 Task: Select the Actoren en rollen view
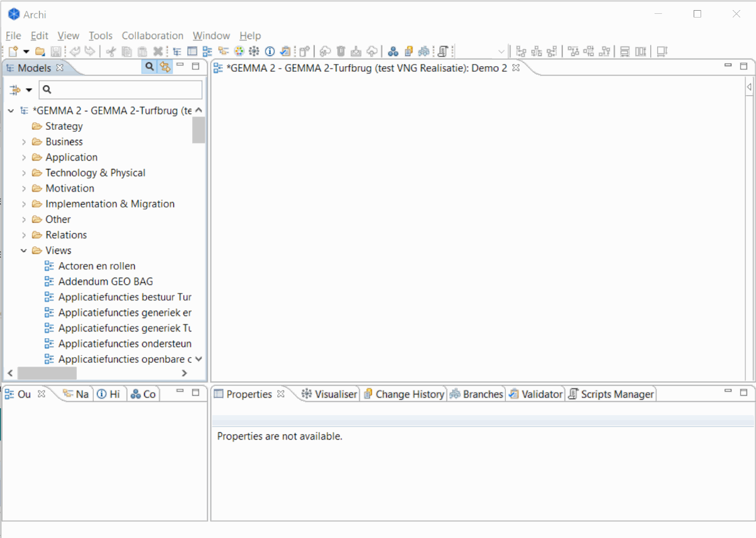pyautogui.click(x=90, y=266)
